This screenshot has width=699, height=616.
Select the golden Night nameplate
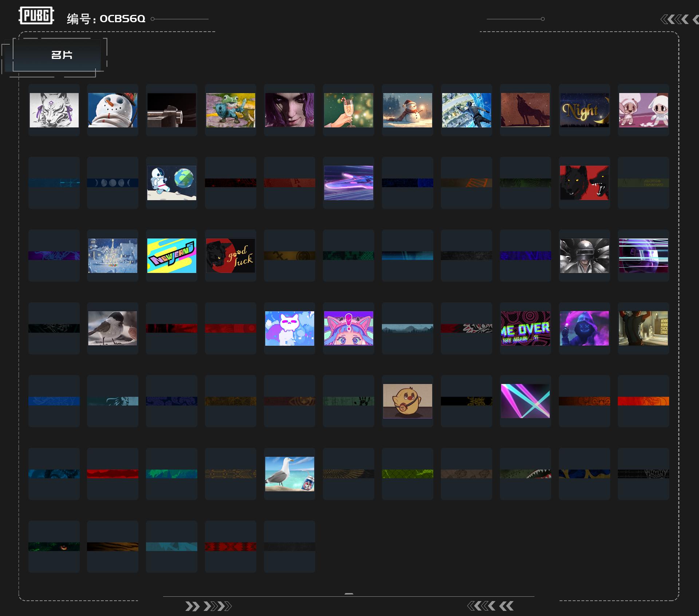(584, 110)
